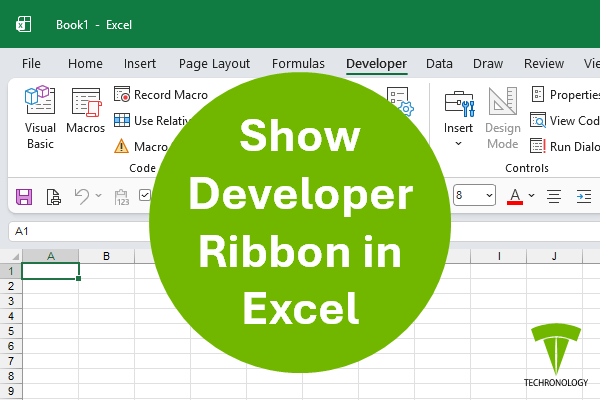
Task: Expand the undo history dropdown arrow
Action: click(x=98, y=196)
